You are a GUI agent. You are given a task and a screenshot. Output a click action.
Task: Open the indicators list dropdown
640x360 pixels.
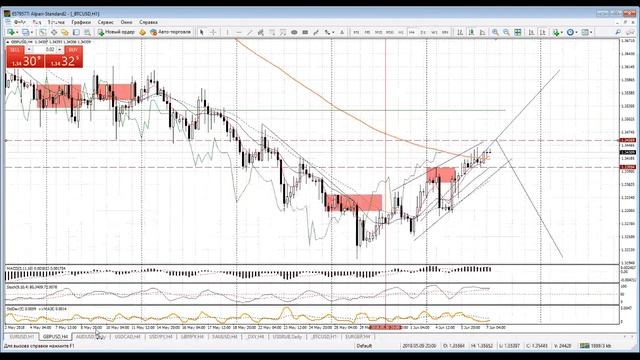click(x=558, y=32)
